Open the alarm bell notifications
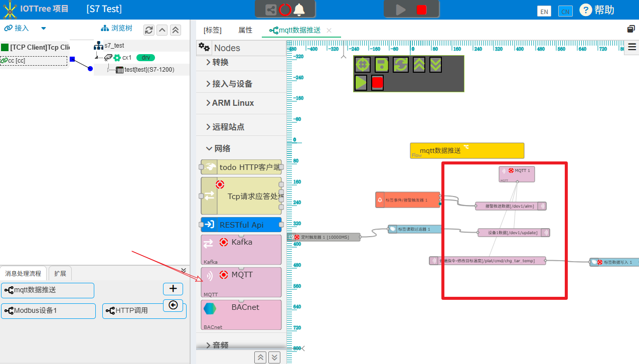 tap(299, 10)
